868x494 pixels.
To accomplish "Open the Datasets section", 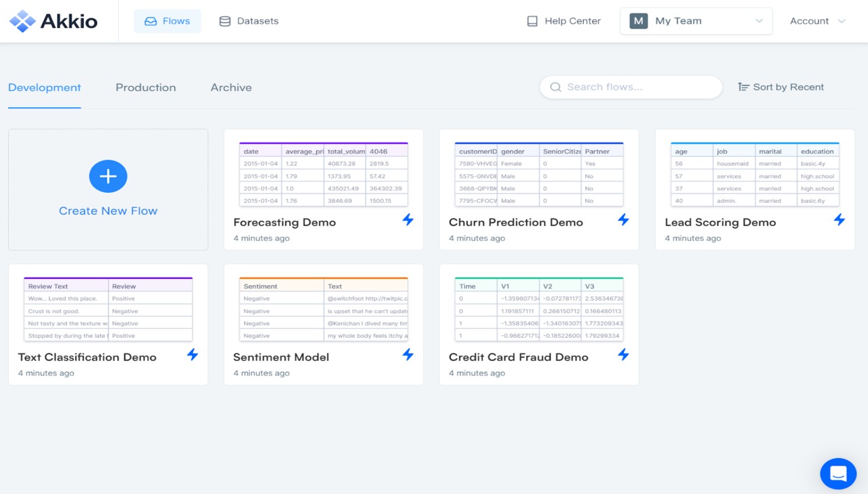I will pyautogui.click(x=249, y=21).
